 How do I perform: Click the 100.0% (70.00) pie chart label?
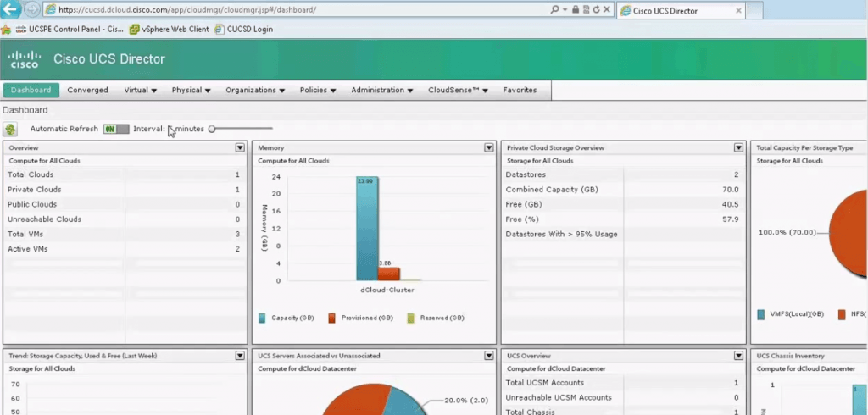(787, 232)
